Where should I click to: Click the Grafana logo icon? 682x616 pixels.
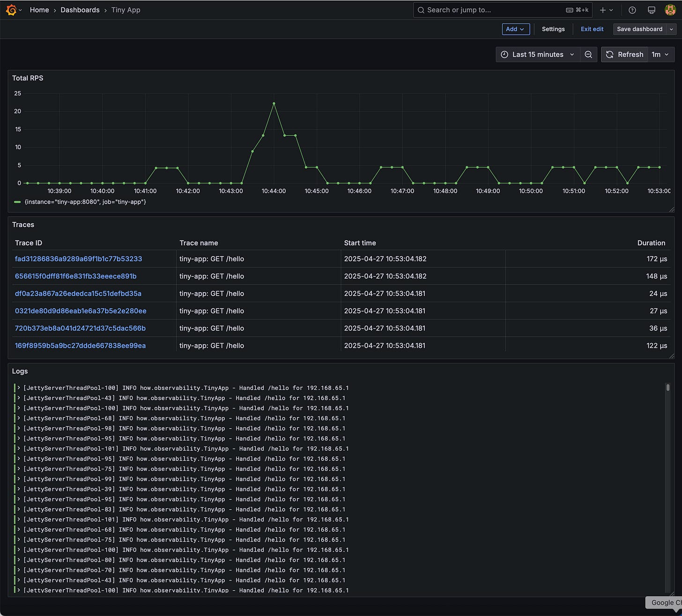pos(11,10)
